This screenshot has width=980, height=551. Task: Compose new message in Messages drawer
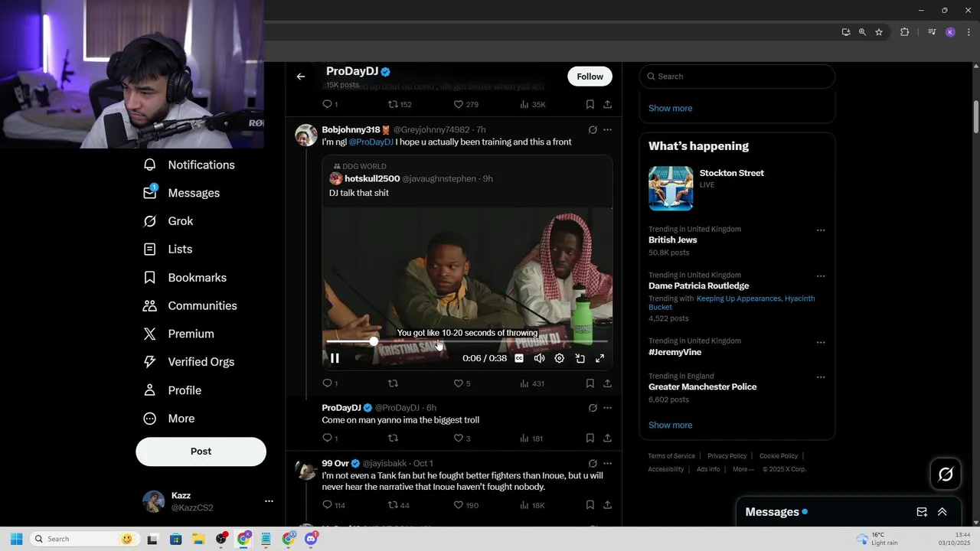[x=922, y=512]
